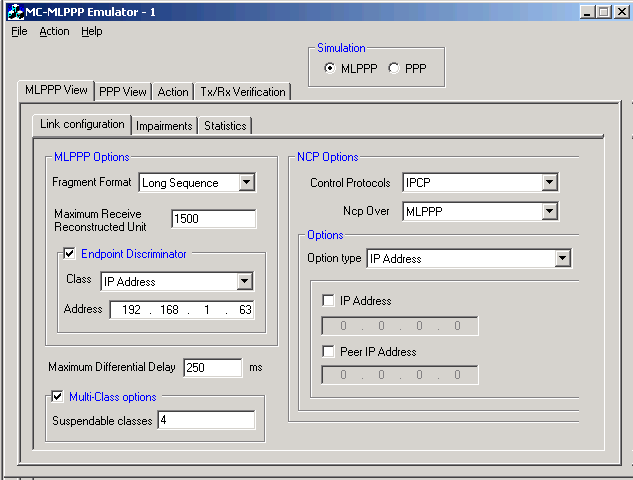Open the Help menu
Screen dimensions: 633x480
click(x=92, y=31)
